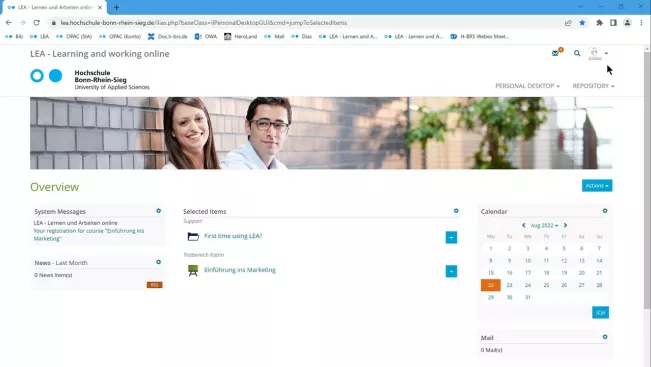Image resolution: width=651 pixels, height=367 pixels.
Task: Go to previous month in calendar
Action: coord(524,225)
